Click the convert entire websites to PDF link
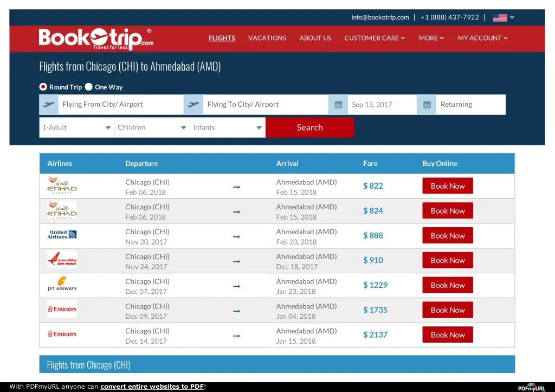The height and width of the screenshot is (392, 555). 152,387
